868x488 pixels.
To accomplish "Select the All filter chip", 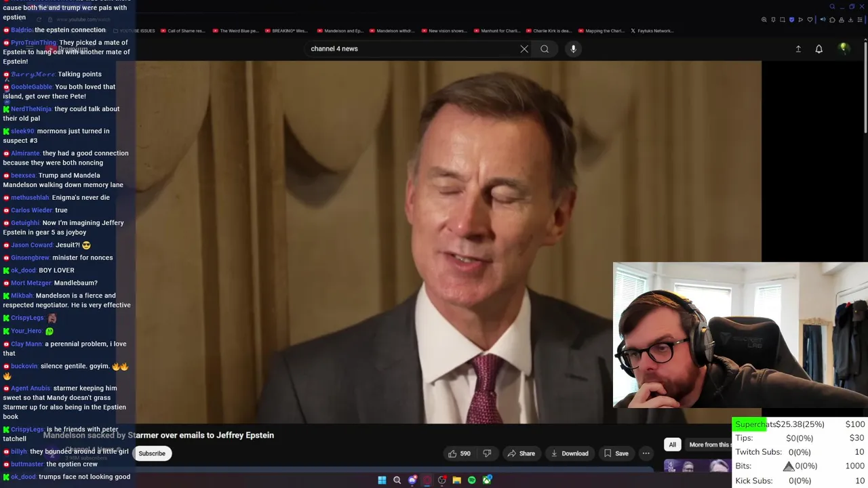I will pyautogui.click(x=672, y=445).
